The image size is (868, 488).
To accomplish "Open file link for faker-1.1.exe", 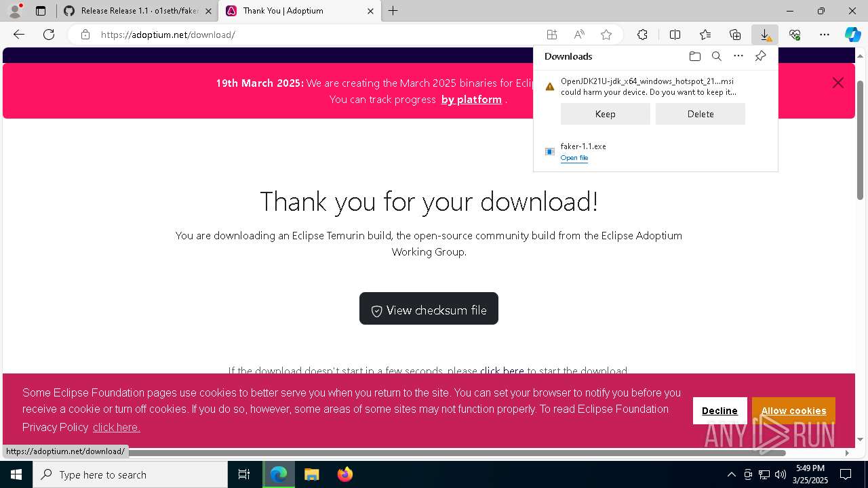I will coord(574,158).
